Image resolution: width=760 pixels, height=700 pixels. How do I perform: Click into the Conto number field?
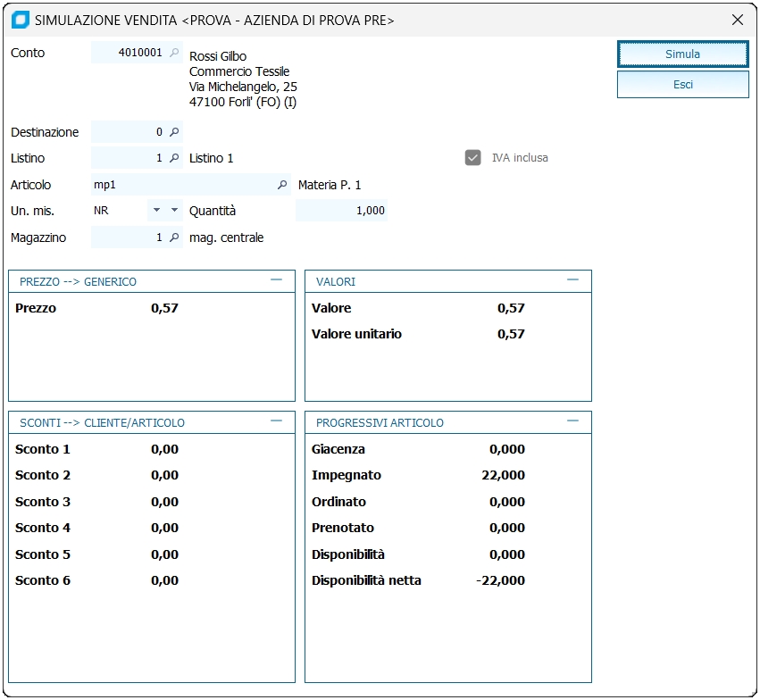[129, 53]
